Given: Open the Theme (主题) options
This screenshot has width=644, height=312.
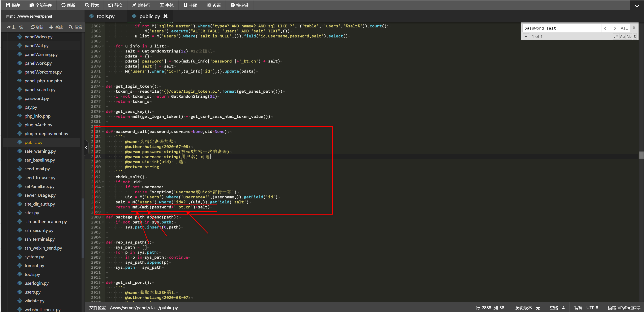Looking at the screenshot, I should pos(191,5).
